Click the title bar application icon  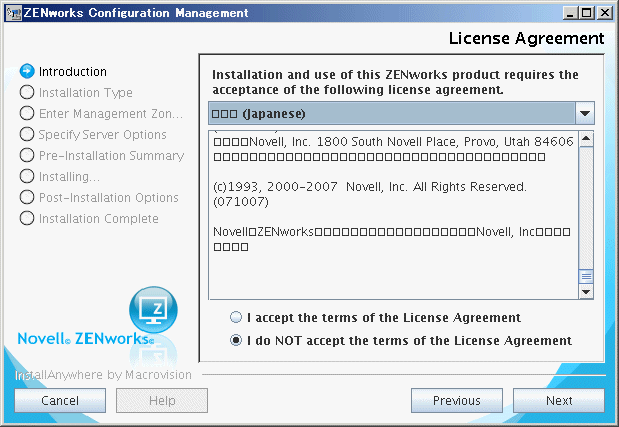tap(13, 13)
